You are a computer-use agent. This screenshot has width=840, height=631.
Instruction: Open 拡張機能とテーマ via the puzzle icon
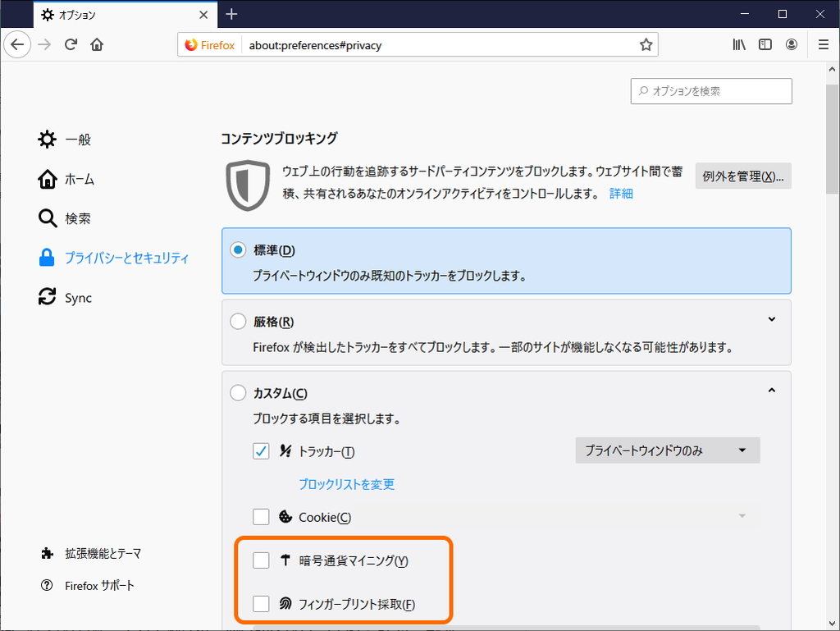click(45, 554)
